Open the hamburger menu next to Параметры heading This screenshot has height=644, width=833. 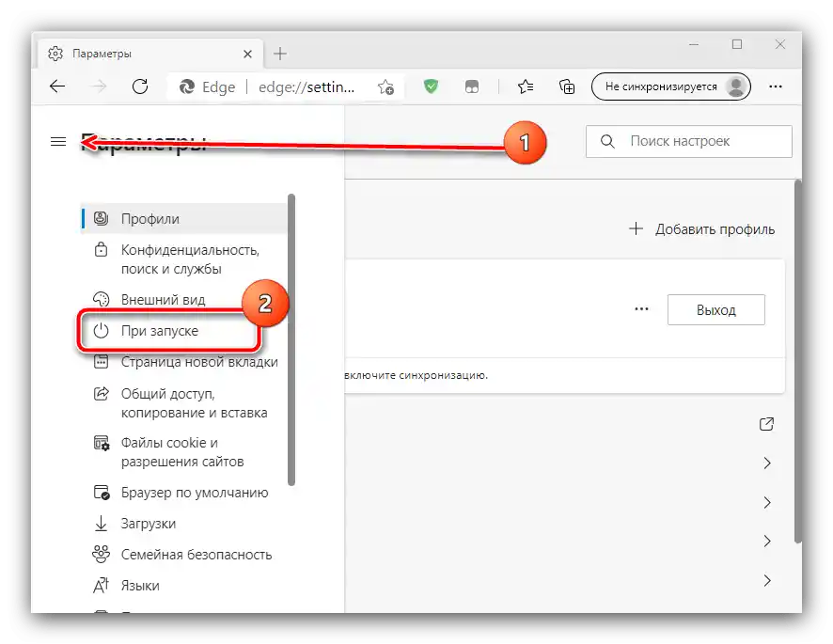(58, 141)
